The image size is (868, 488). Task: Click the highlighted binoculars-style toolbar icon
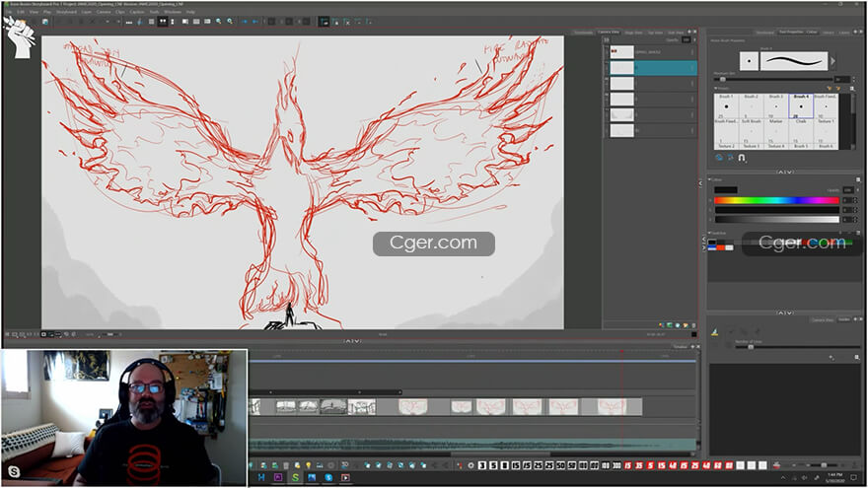[163, 22]
